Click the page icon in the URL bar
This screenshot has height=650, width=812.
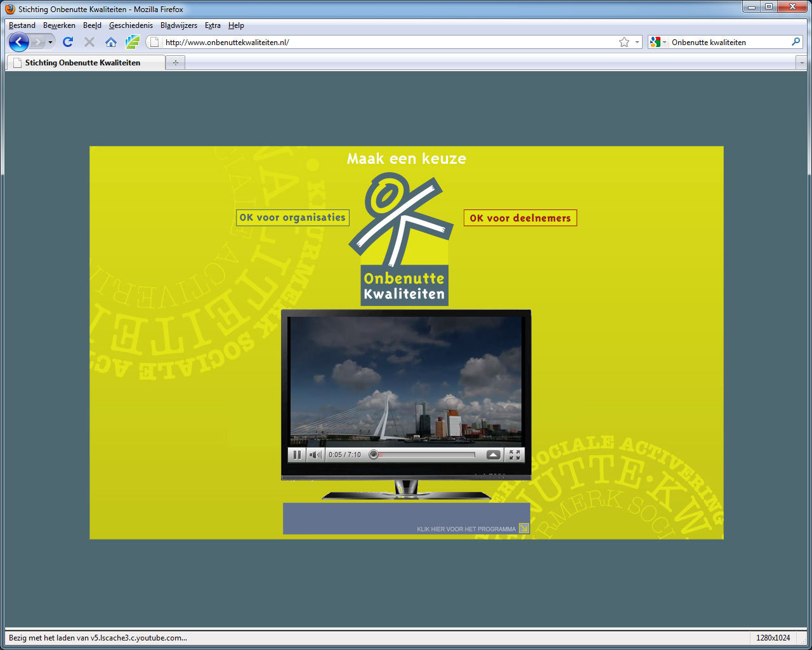coord(154,42)
